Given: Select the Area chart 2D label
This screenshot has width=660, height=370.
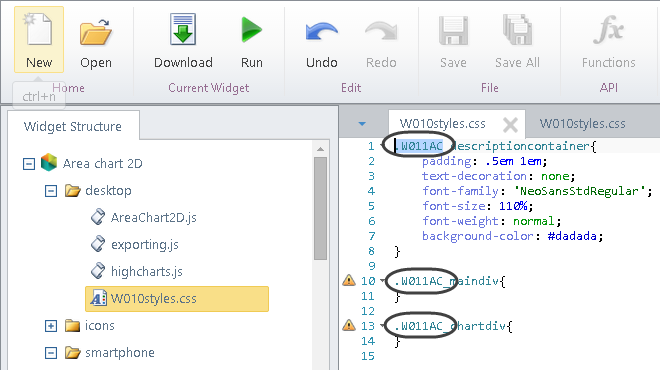Looking at the screenshot, I should (103, 163).
